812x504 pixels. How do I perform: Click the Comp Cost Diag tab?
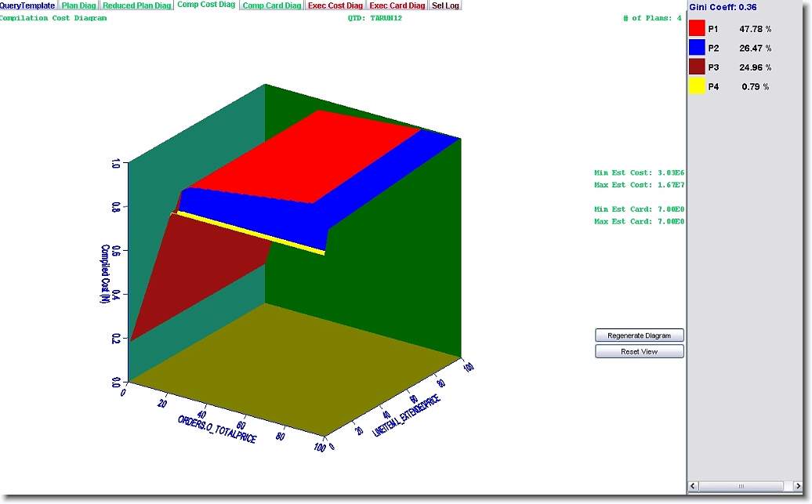[206, 5]
